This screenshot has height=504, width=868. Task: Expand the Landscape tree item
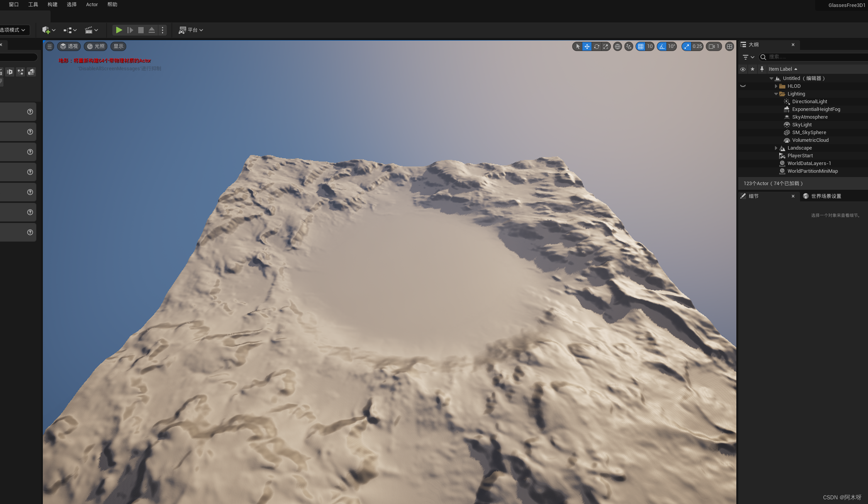pos(776,148)
